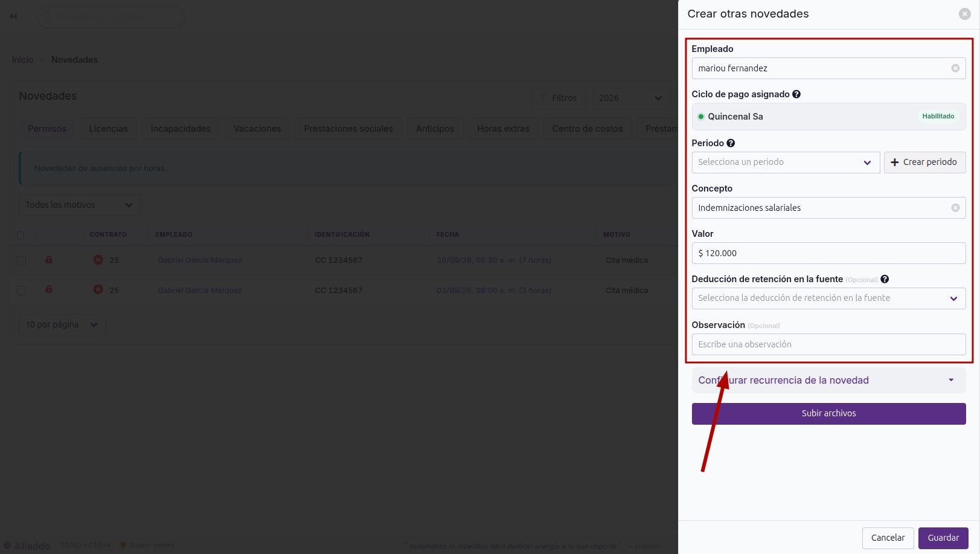Show help for Deducción de retención
Screen dimensions: 980x554
tap(885, 279)
